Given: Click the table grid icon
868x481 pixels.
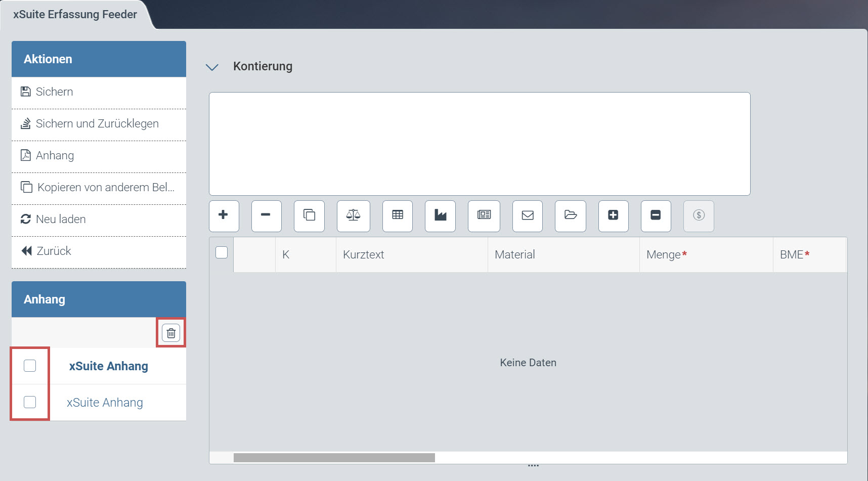Looking at the screenshot, I should pyautogui.click(x=398, y=215).
